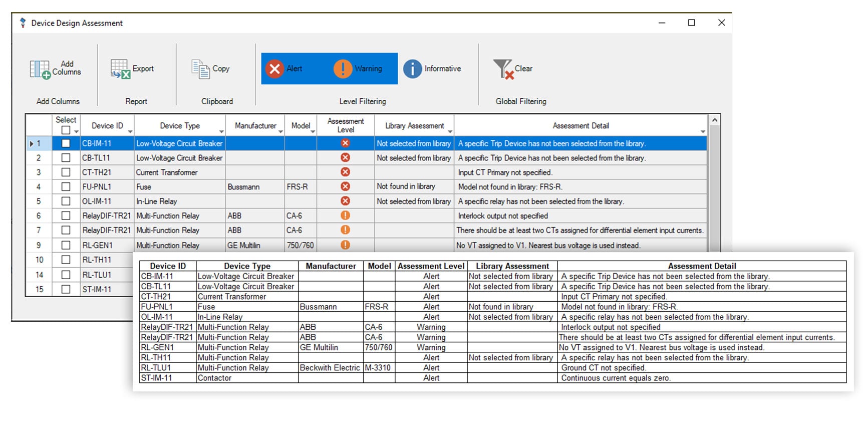868x425 pixels.
Task: Copy the table to the clipboard
Action: tap(201, 69)
